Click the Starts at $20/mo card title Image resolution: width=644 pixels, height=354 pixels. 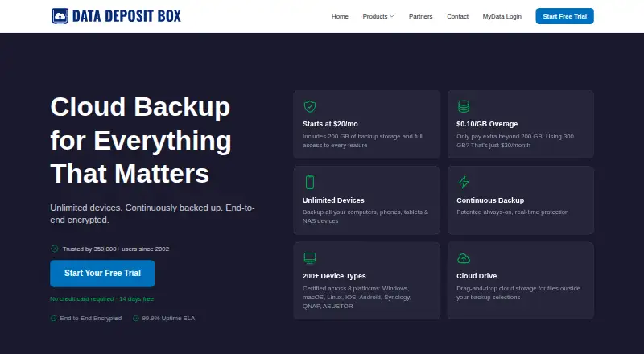(x=330, y=124)
